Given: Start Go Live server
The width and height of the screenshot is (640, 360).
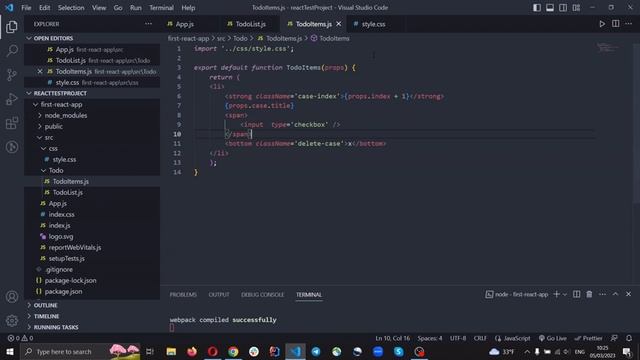Looking at the screenshot, I should pos(553,338).
